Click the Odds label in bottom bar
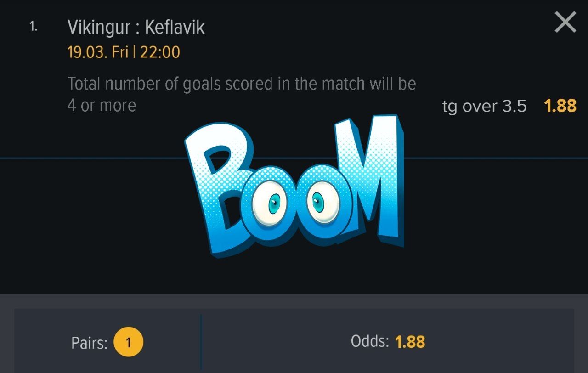Viewport: 588px width, 373px height. pos(370,341)
